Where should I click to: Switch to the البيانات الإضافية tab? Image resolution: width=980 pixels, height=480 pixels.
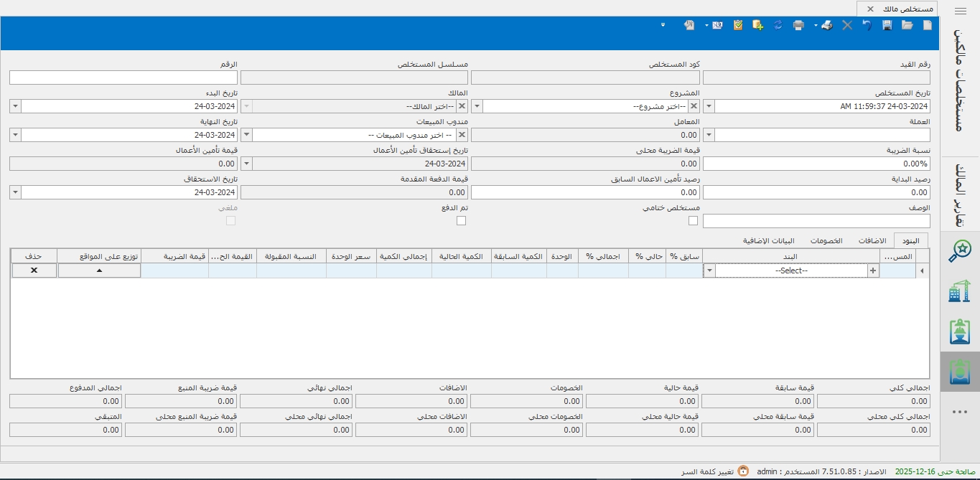767,240
